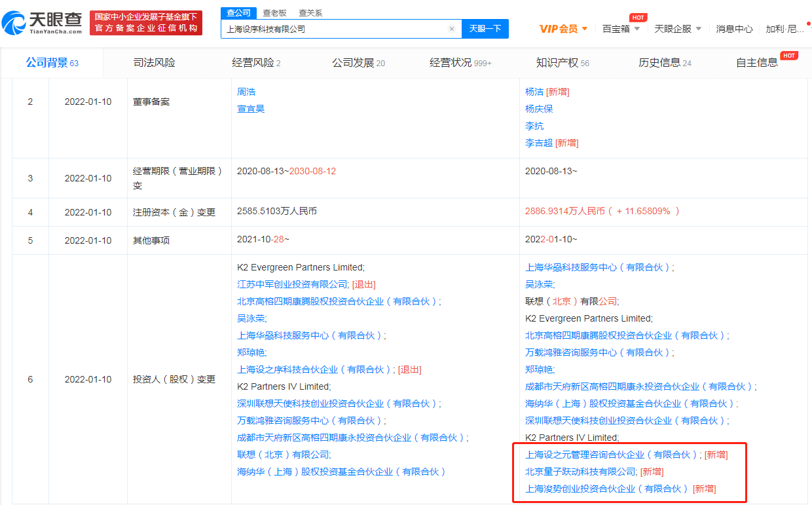Select the 查公司 search tab
812x505 pixels.
pos(238,12)
